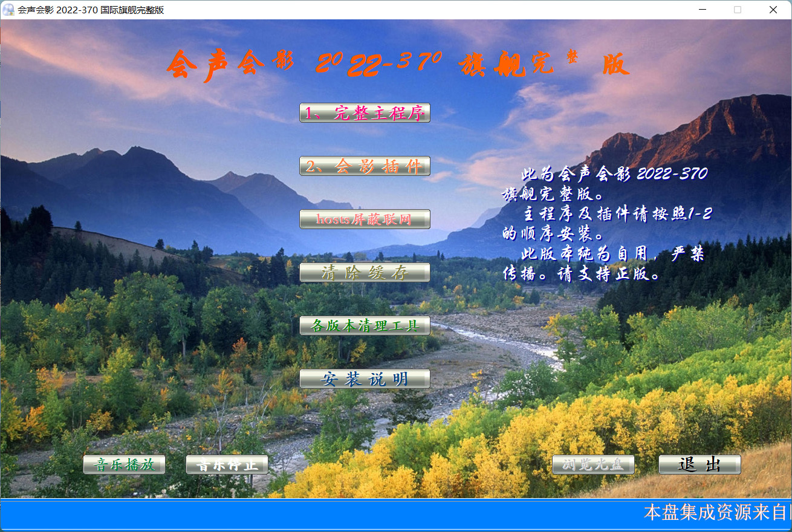The width and height of the screenshot is (792, 532).
Task: Open the 2、会影插件 plugin installer
Action: tap(365, 166)
